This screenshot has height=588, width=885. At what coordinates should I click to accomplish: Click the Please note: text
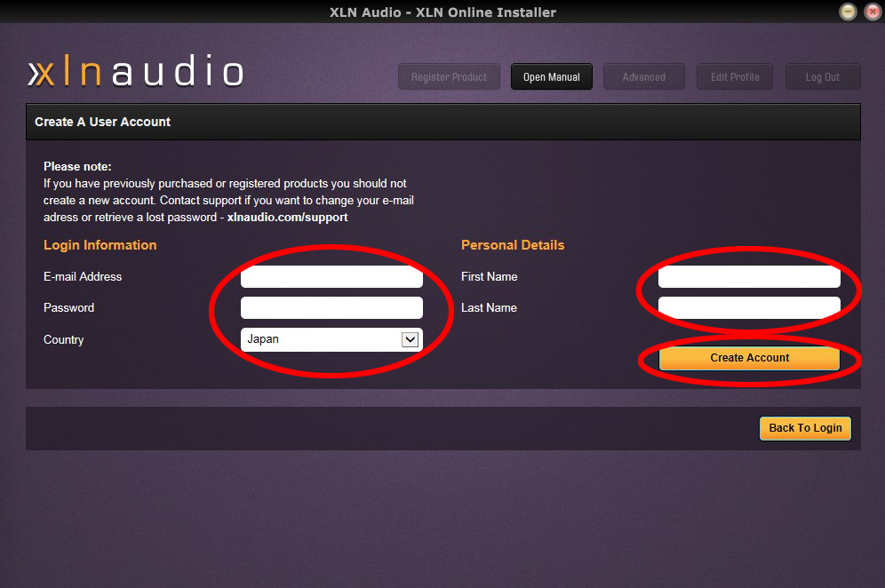(x=77, y=166)
